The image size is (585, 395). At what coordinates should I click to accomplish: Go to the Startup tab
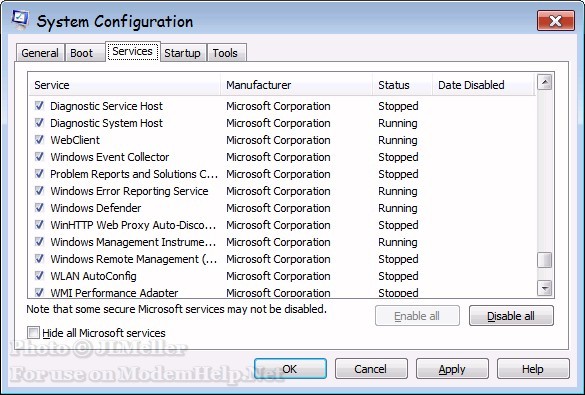click(182, 53)
